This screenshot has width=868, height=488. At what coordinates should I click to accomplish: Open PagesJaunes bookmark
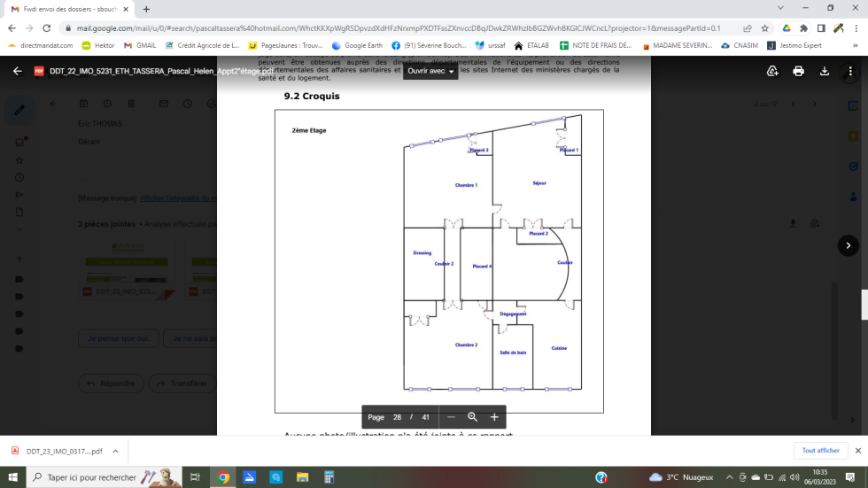(285, 45)
